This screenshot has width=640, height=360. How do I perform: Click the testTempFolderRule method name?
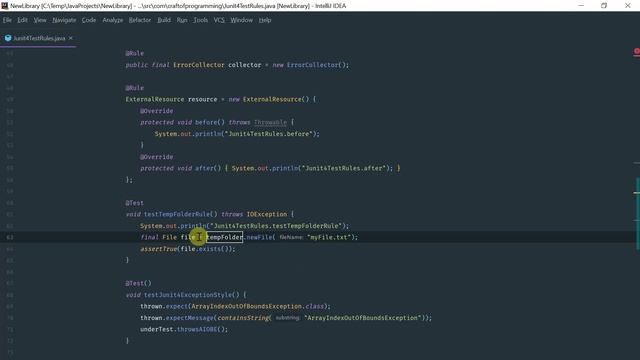pyautogui.click(x=177, y=214)
